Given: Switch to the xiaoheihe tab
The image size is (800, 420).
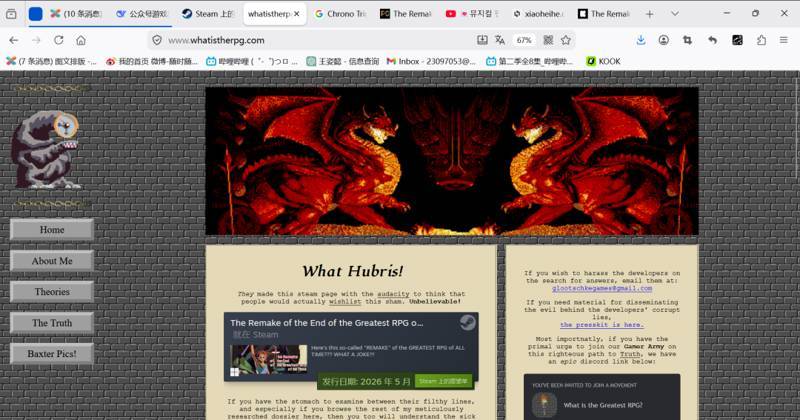Looking at the screenshot, I should pos(538,14).
